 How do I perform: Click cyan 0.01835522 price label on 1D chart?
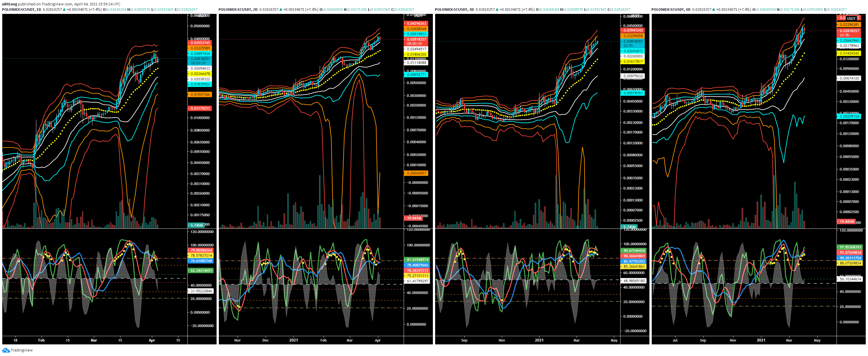tap(200, 84)
